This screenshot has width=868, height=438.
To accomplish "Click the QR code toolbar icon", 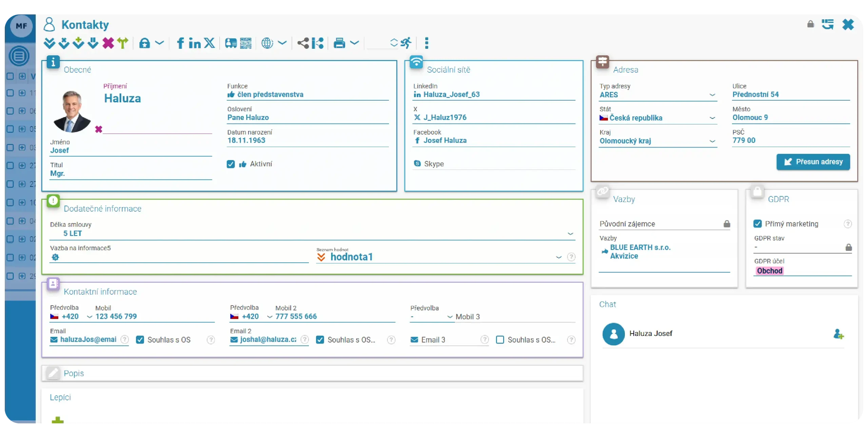I will coord(246,43).
